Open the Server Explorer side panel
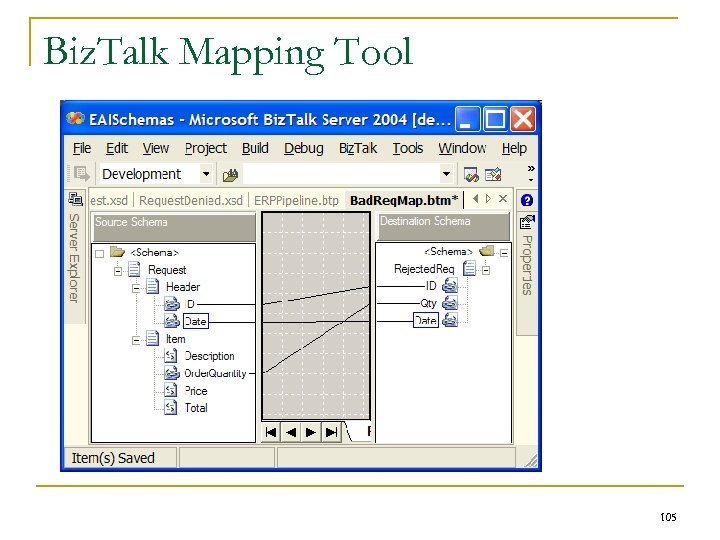This screenshot has height=540, width=720. point(74,257)
